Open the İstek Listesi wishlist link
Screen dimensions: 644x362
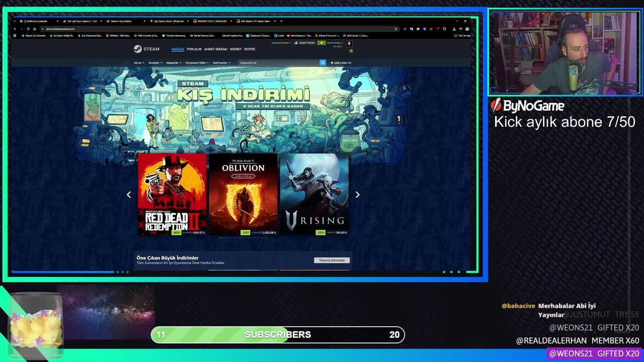pos(341,63)
